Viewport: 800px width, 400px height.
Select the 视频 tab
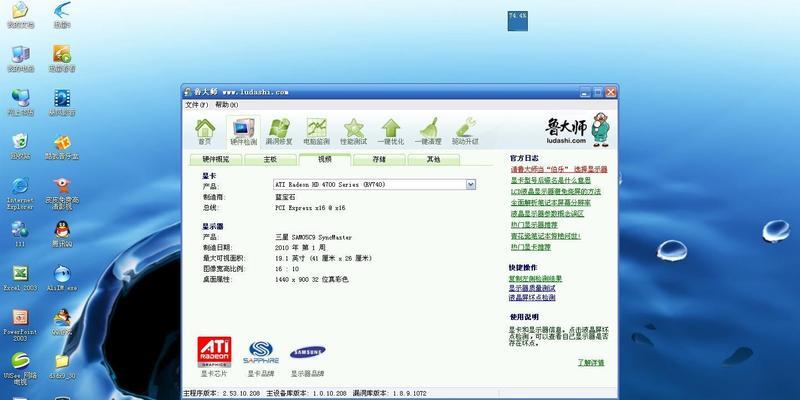click(325, 160)
